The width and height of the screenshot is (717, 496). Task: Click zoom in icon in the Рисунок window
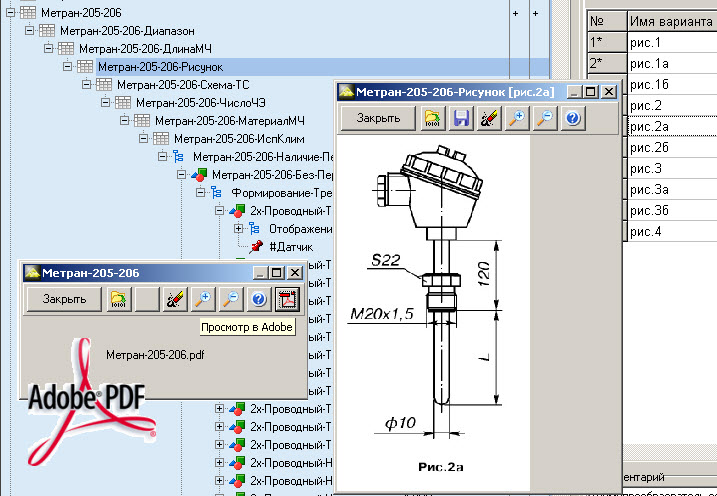click(x=517, y=118)
